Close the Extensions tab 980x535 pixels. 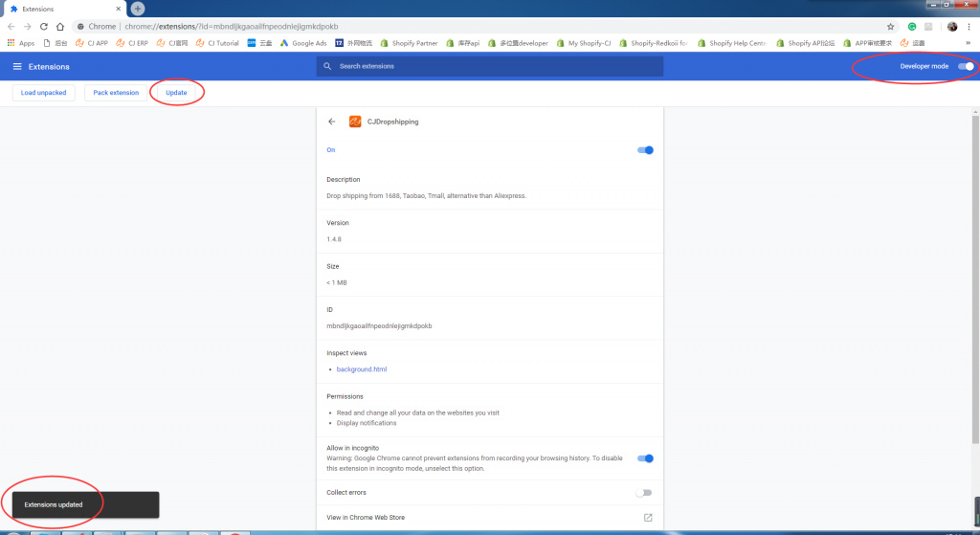(118, 9)
